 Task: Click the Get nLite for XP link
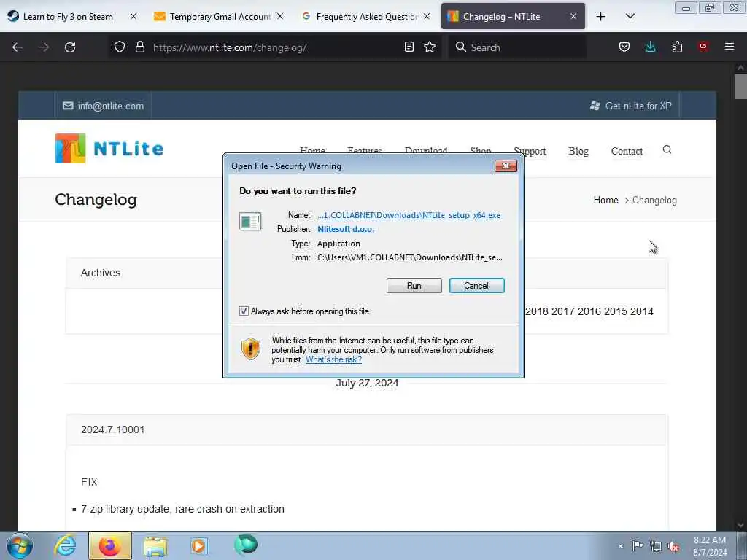pos(631,106)
